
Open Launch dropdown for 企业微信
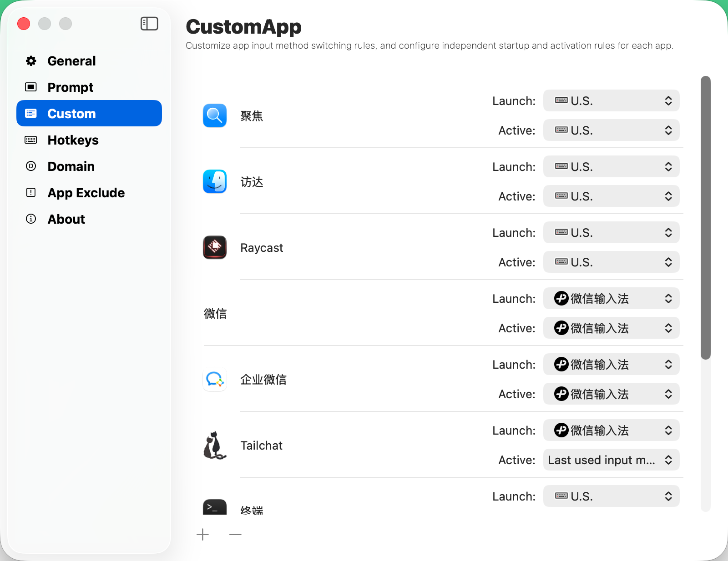(612, 364)
